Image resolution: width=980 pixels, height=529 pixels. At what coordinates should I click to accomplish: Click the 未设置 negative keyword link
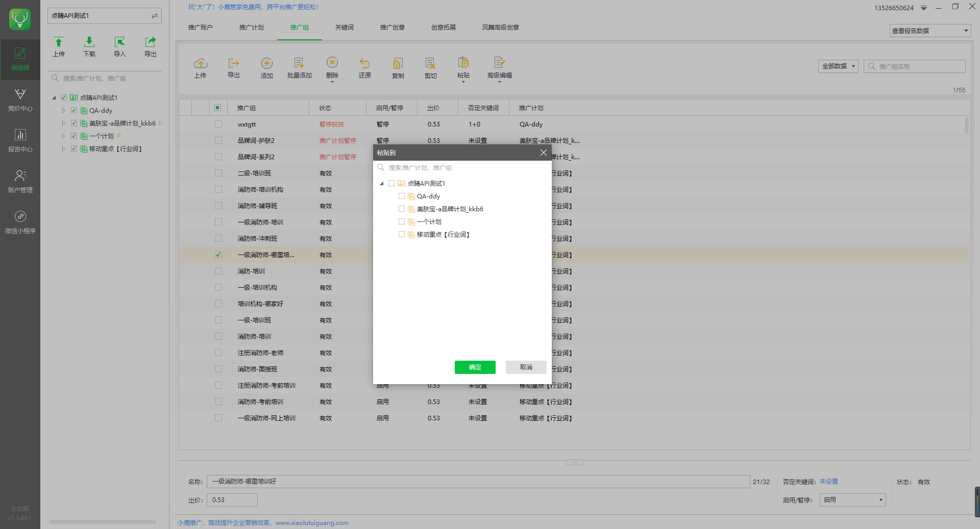[x=828, y=482]
